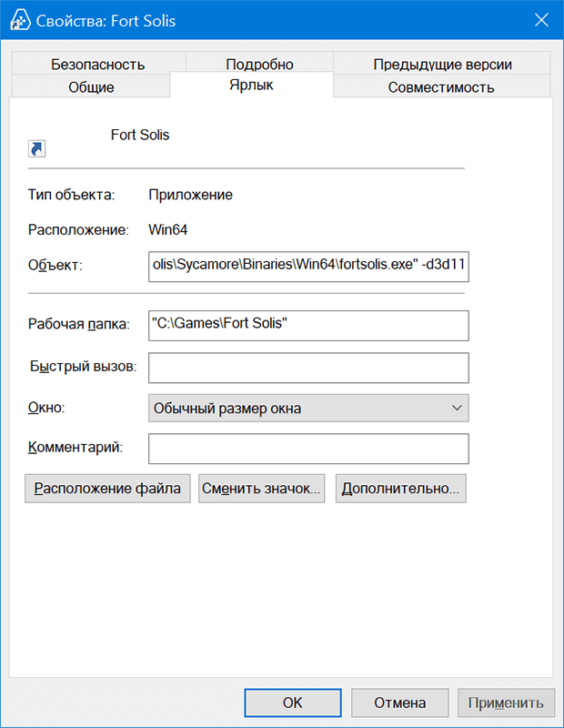Focus the Быстрый вызов shortcut key field

(308, 368)
